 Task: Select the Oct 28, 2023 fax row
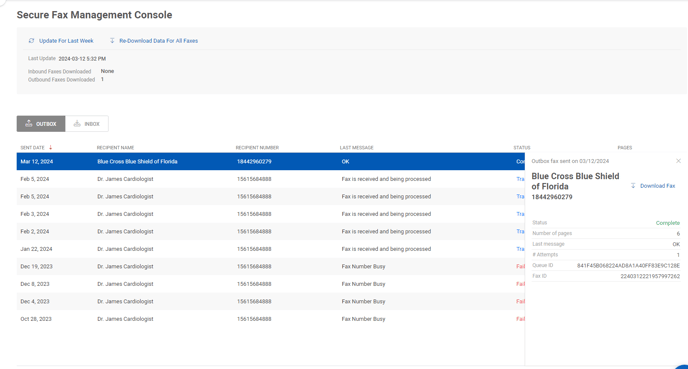click(x=271, y=319)
